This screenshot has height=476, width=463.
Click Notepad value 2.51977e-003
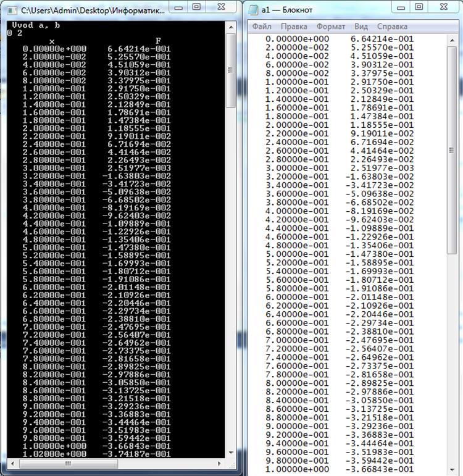click(382, 168)
